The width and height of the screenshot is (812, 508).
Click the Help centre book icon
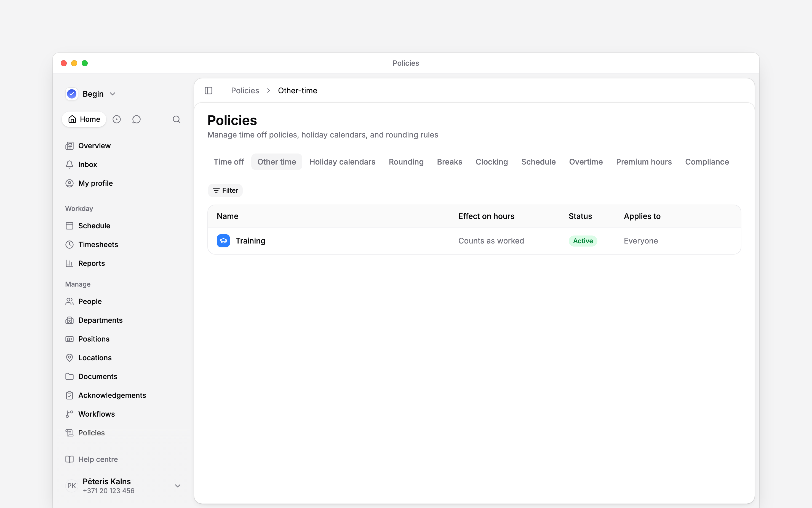[70, 459]
